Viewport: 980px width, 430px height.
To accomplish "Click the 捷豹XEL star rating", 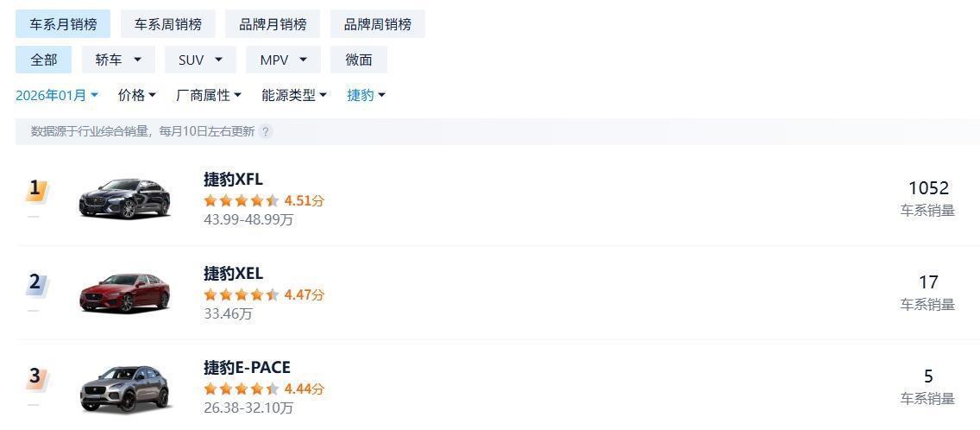I will pyautogui.click(x=242, y=294).
